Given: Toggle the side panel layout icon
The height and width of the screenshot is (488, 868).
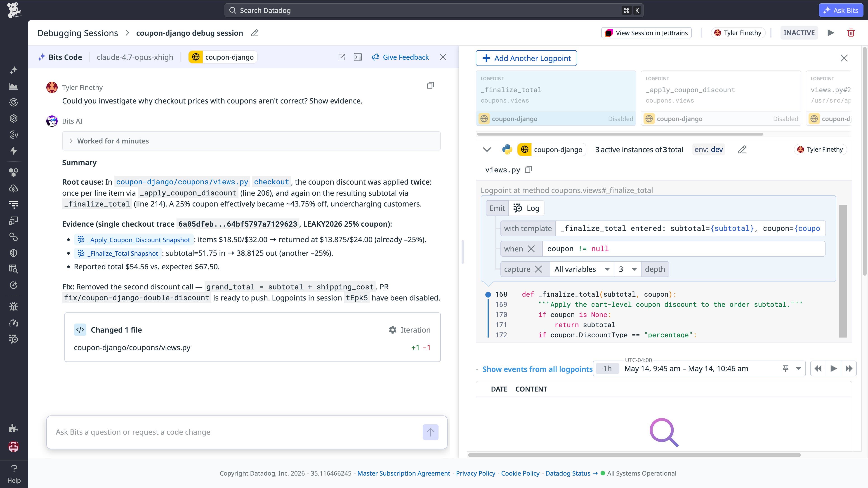Looking at the screenshot, I should pyautogui.click(x=358, y=57).
